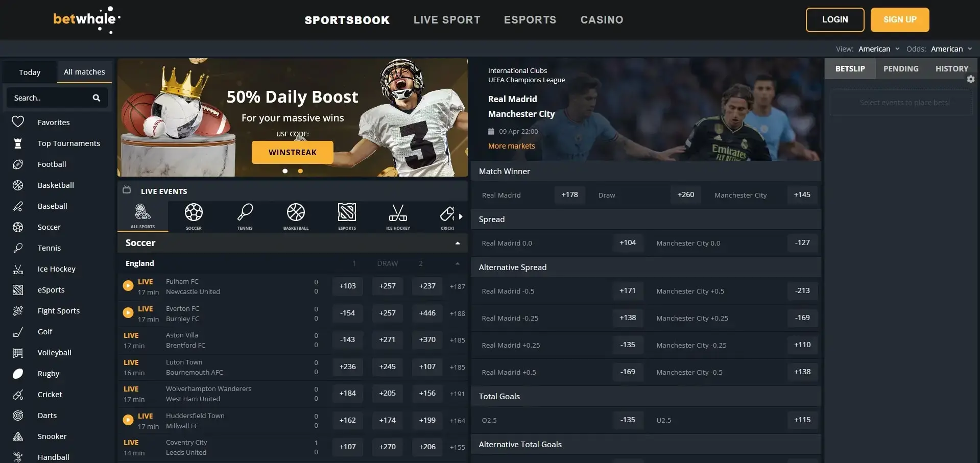The image size is (980, 463).
Task: Click the search magnifier icon
Action: [x=96, y=98]
